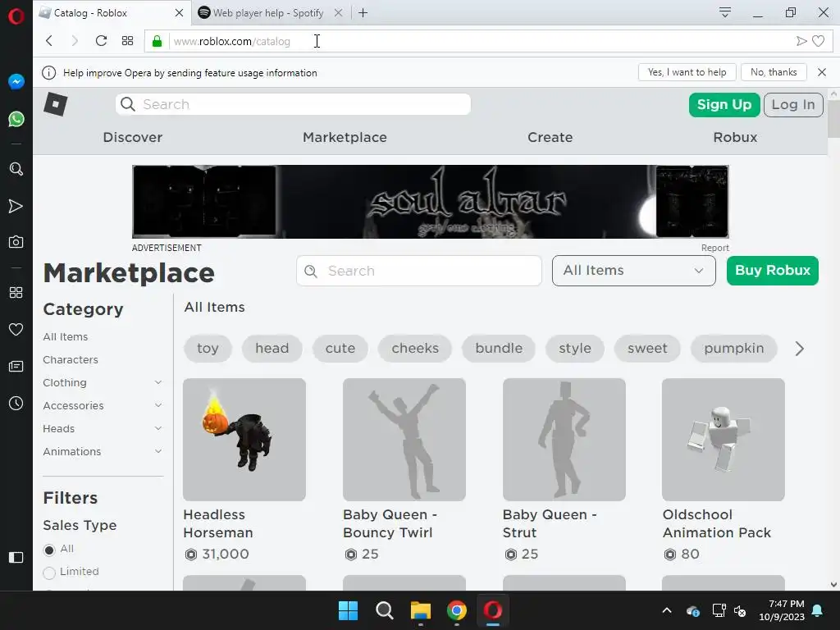The width and height of the screenshot is (840, 630).
Task: Filter by the toy tag chip
Action: click(208, 348)
